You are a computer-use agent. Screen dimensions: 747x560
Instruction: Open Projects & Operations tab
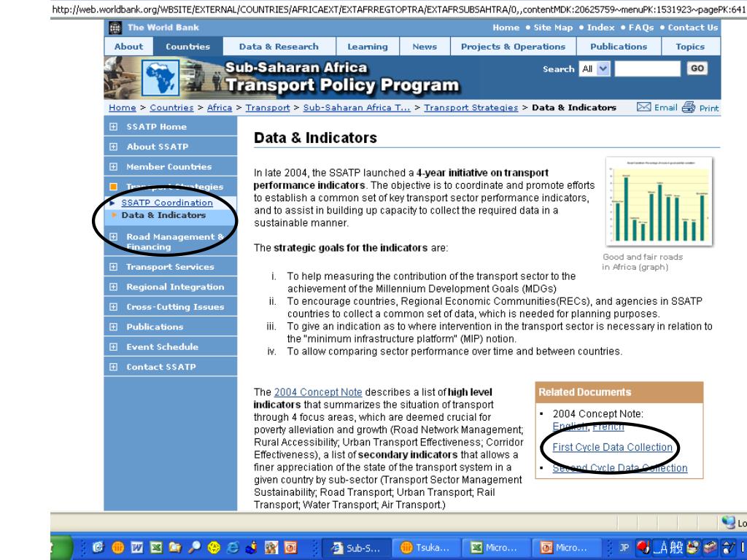point(513,47)
